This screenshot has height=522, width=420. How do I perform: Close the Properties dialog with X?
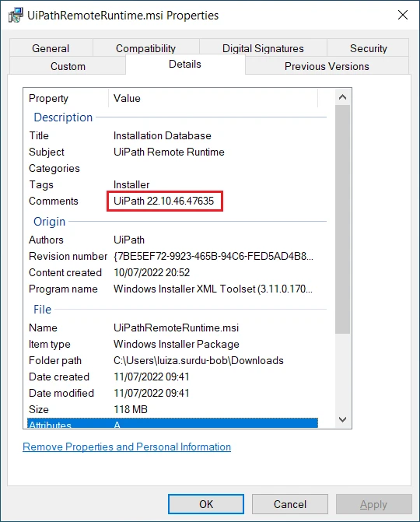[403, 15]
